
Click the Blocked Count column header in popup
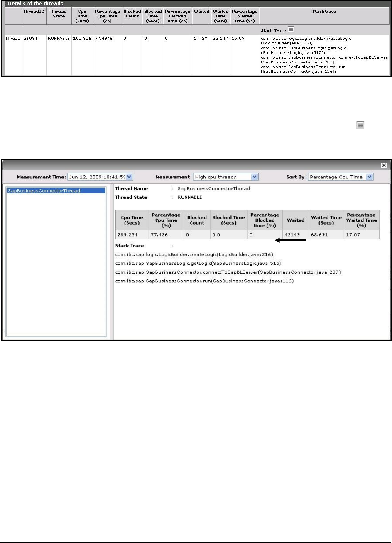[x=197, y=220]
